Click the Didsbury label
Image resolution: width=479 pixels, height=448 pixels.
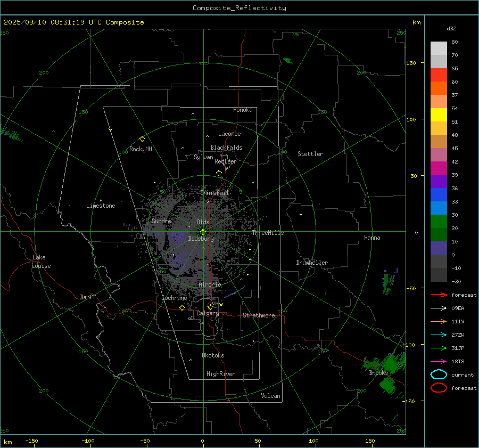[x=201, y=239]
